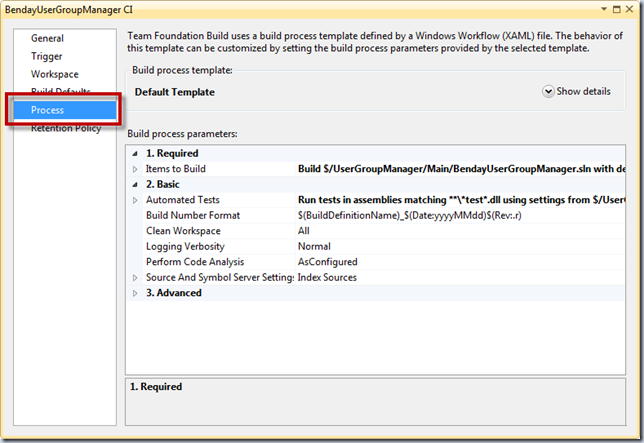Click the BendayUserGroupManager CI title
Image resolution: width=644 pixels, height=443 pixels.
(69, 10)
